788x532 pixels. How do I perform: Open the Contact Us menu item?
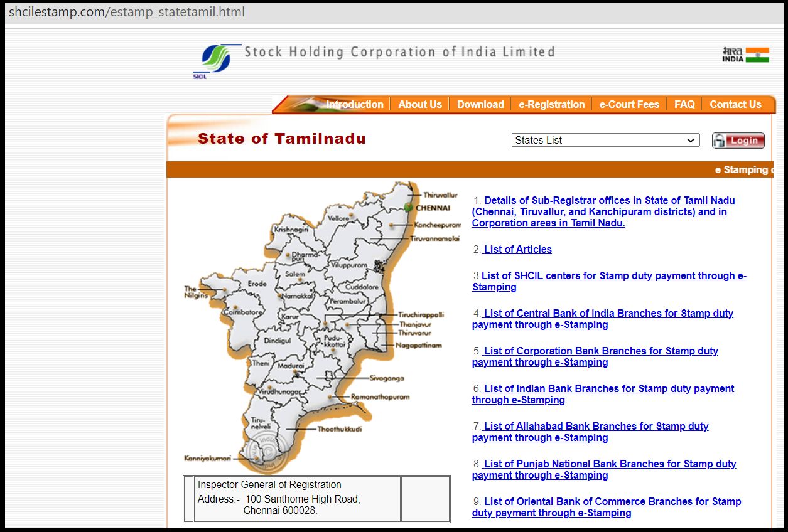pyautogui.click(x=735, y=104)
